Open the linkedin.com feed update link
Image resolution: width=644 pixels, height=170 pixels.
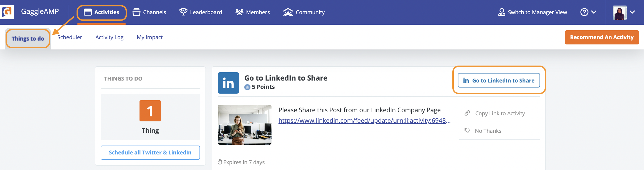coord(364,121)
